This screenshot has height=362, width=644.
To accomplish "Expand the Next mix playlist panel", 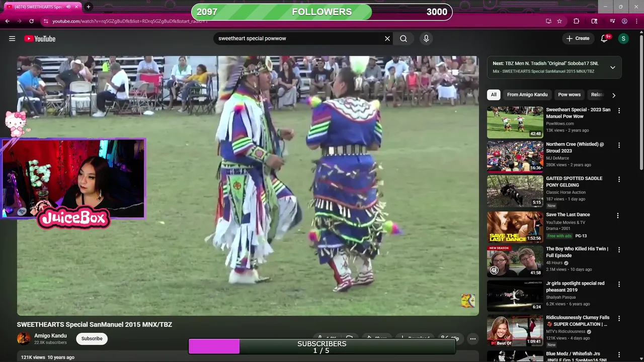I will pos(612,67).
